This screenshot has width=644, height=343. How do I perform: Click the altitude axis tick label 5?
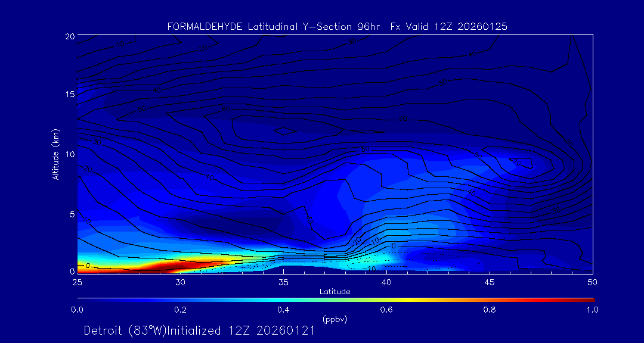point(72,214)
